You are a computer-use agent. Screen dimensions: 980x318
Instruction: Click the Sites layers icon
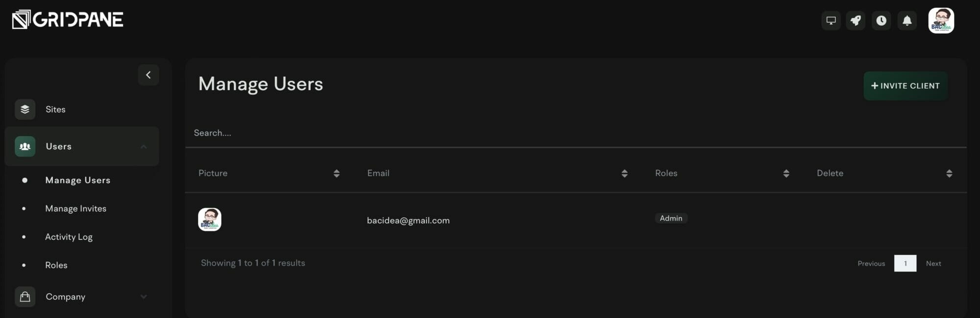coord(25,110)
